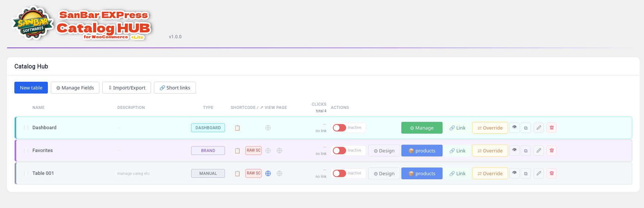
Task: Open Design for Table 001
Action: [x=384, y=173]
